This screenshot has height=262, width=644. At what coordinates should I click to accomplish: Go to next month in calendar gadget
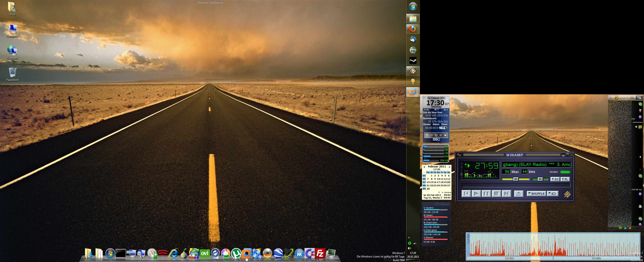[450, 167]
